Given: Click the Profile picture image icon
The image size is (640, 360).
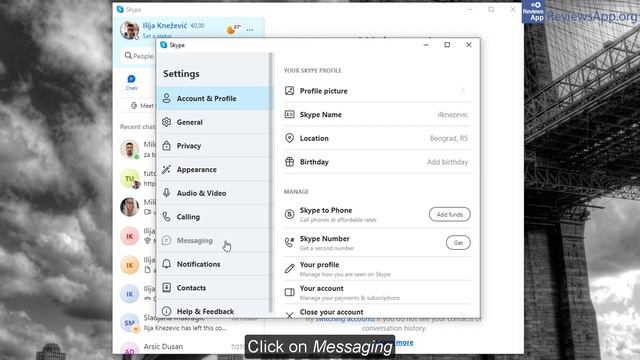Looking at the screenshot, I should pyautogui.click(x=289, y=91).
